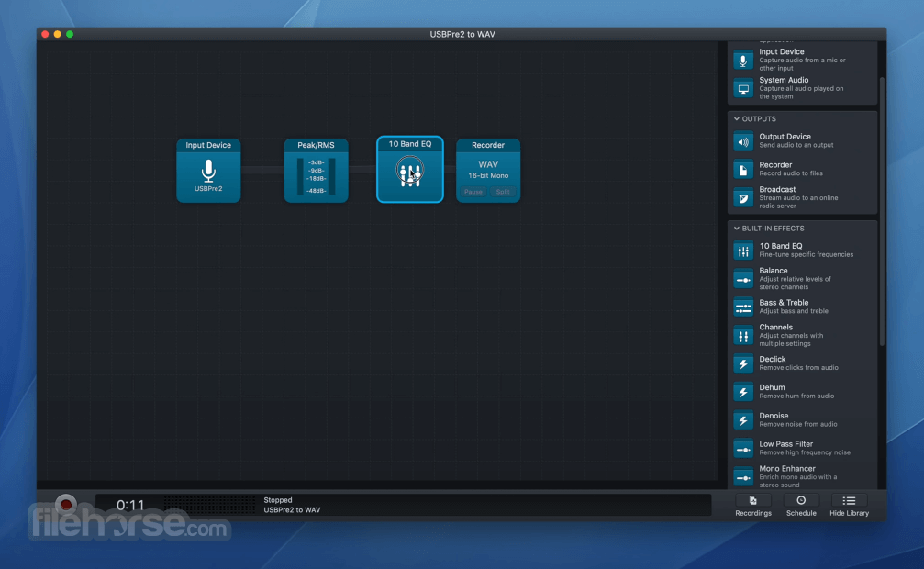Viewport: 924px width, 569px height.
Task: Click the 0:11 elapsed time display
Action: pos(130,506)
